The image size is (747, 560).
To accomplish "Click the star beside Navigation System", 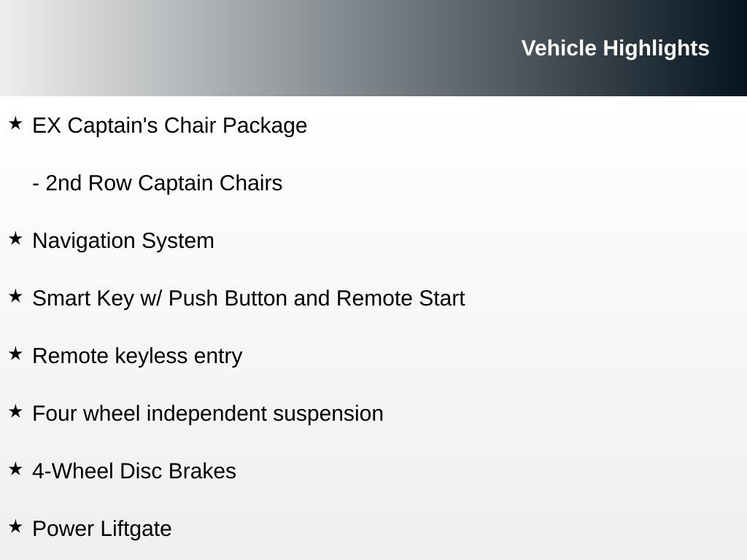I will (x=15, y=238).
